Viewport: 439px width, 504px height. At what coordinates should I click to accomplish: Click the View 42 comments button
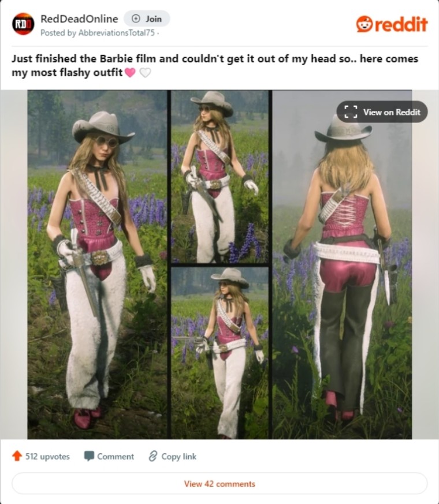[219, 483]
